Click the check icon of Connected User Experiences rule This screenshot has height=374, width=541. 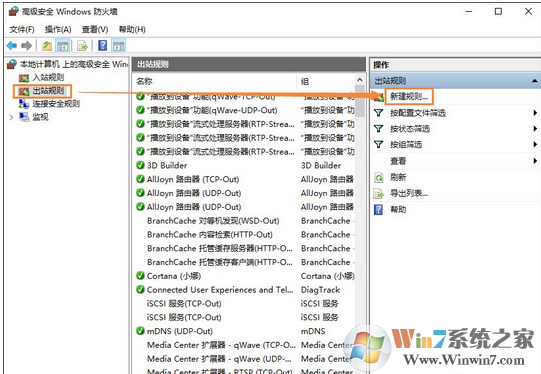(x=140, y=289)
